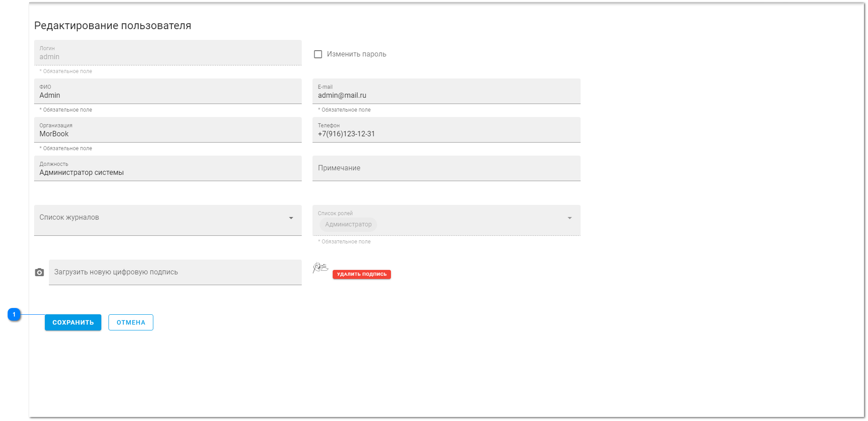Click the camera icon for signature upload
The width and height of the screenshot is (868, 421).
(39, 273)
